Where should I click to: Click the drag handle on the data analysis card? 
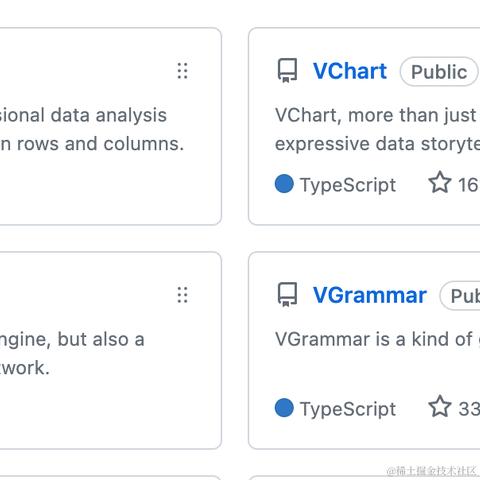[182, 71]
